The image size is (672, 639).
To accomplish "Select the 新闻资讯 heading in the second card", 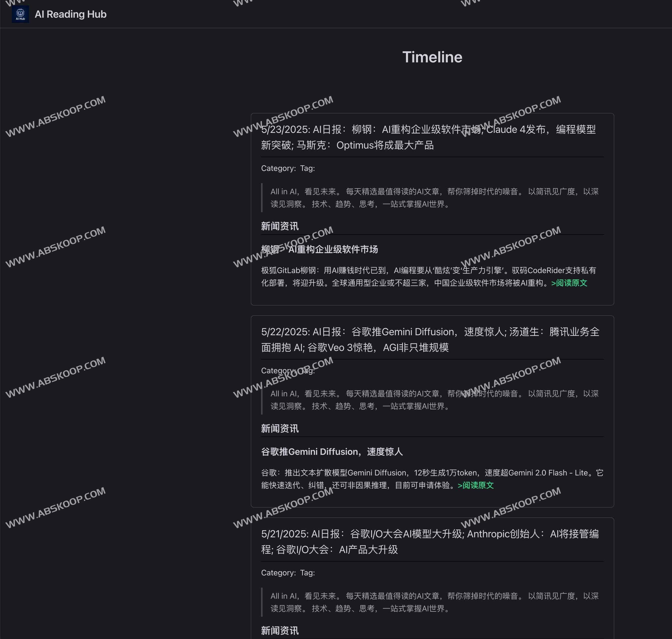I will click(x=280, y=429).
